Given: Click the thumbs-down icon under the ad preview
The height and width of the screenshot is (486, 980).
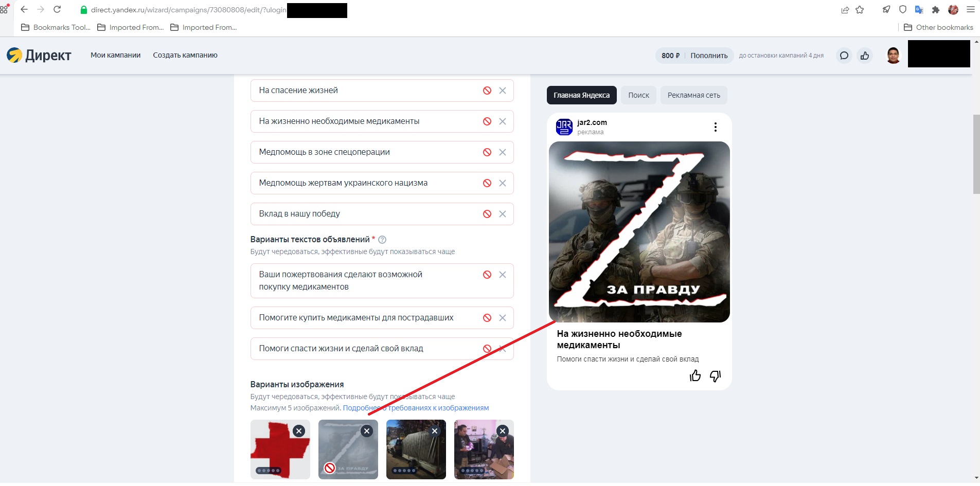Looking at the screenshot, I should point(715,376).
